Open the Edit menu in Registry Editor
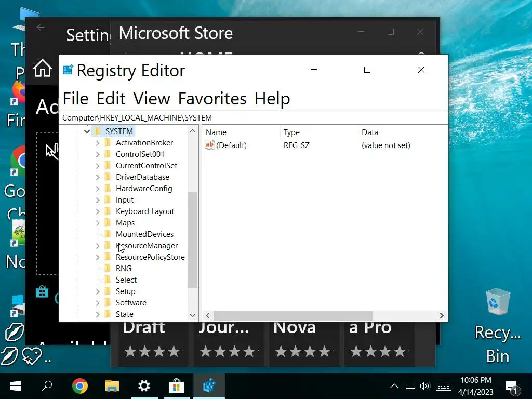 pos(111,99)
